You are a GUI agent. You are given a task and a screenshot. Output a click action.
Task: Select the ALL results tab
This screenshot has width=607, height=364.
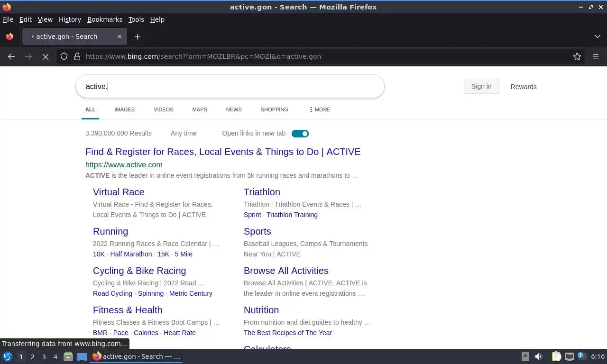pyautogui.click(x=90, y=109)
